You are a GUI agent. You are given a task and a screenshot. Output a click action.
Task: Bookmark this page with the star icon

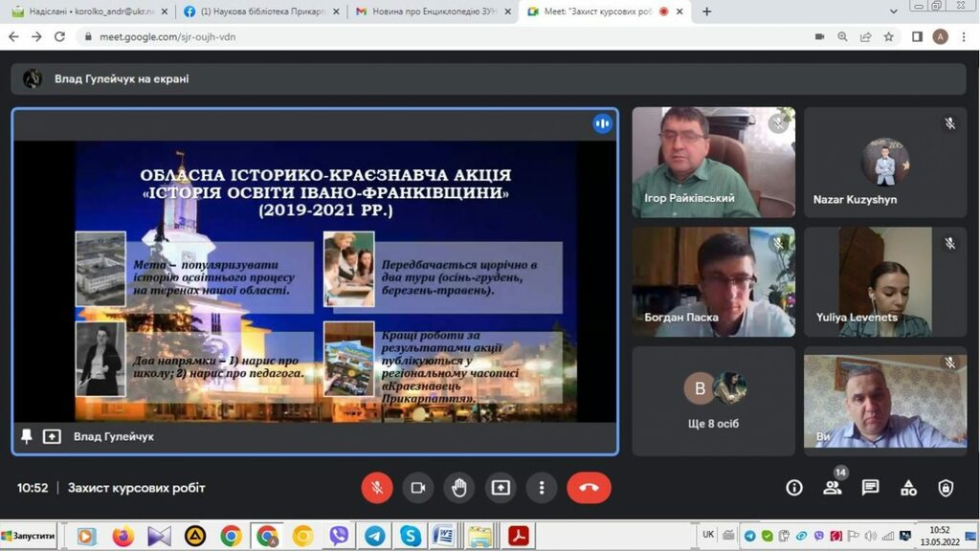click(x=889, y=36)
